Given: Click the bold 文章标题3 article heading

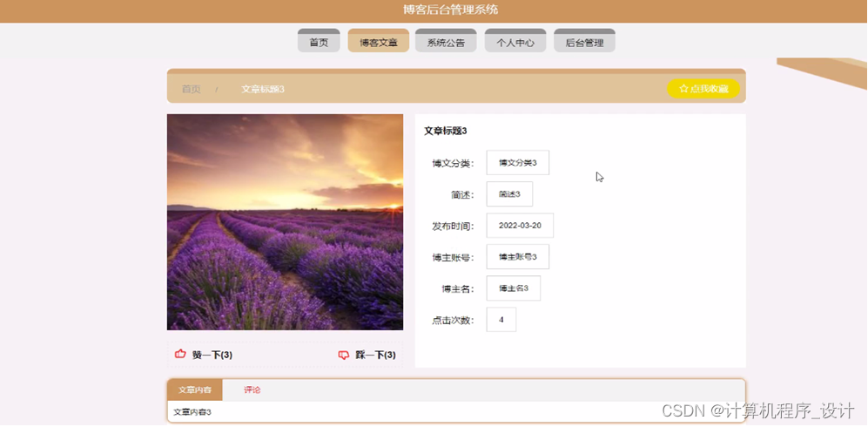Looking at the screenshot, I should coord(446,132).
